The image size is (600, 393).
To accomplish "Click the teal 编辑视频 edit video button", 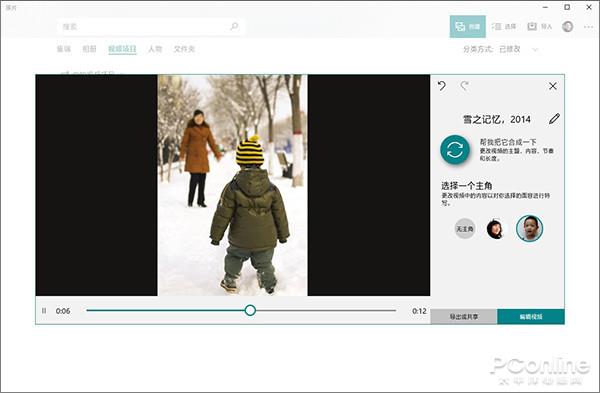I will [x=531, y=316].
